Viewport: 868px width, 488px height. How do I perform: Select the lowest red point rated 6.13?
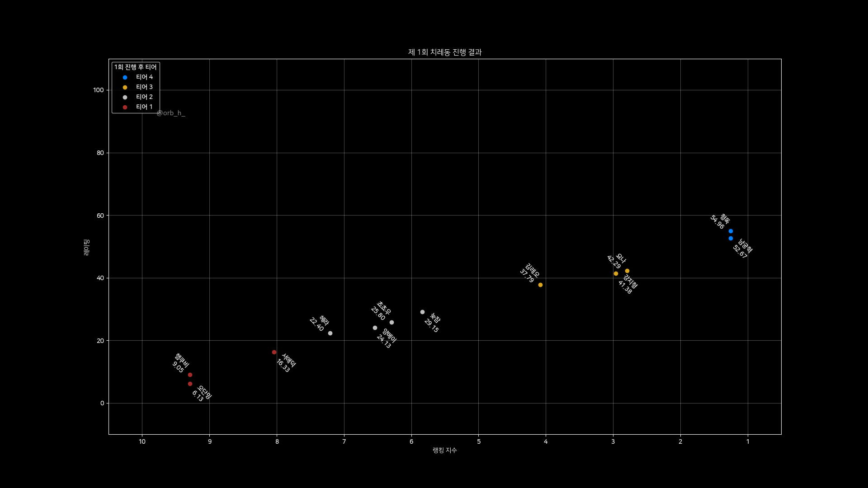click(x=190, y=384)
